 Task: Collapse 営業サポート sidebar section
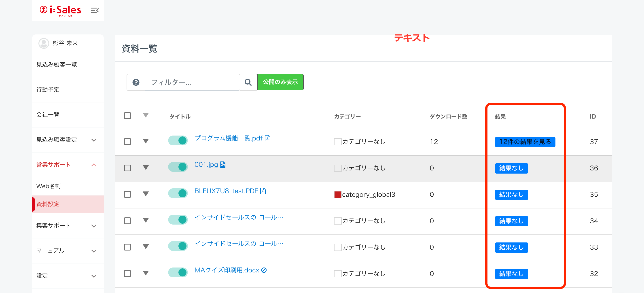(x=94, y=165)
